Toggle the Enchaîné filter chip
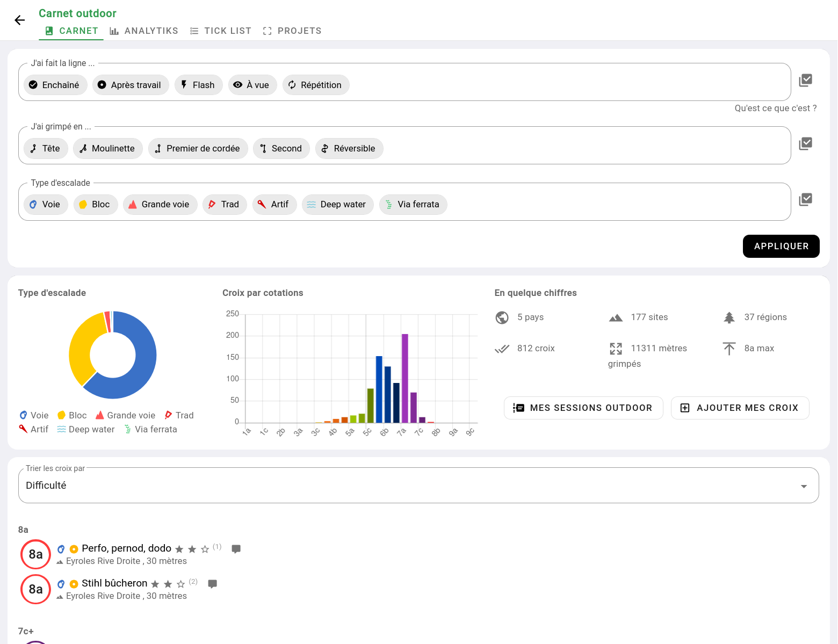 55,85
